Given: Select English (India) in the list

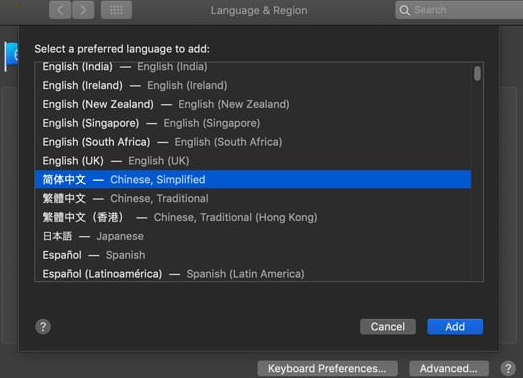Looking at the screenshot, I should [x=253, y=67].
